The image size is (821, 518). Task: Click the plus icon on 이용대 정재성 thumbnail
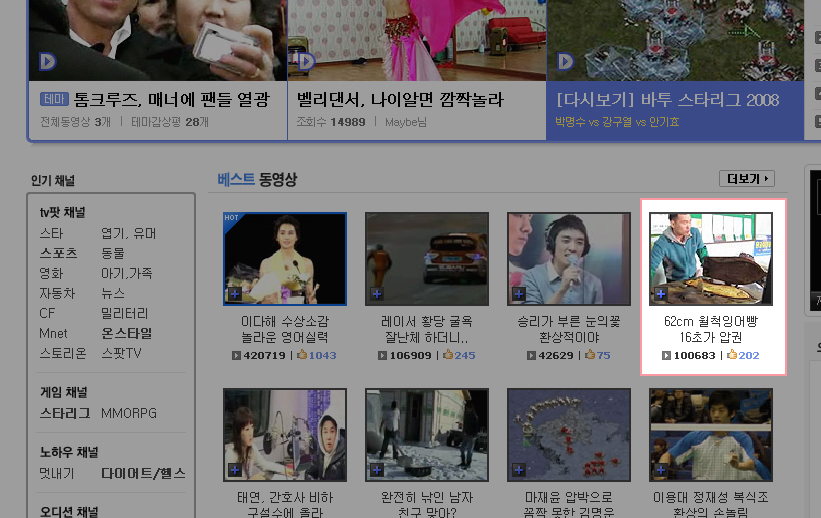pos(661,470)
